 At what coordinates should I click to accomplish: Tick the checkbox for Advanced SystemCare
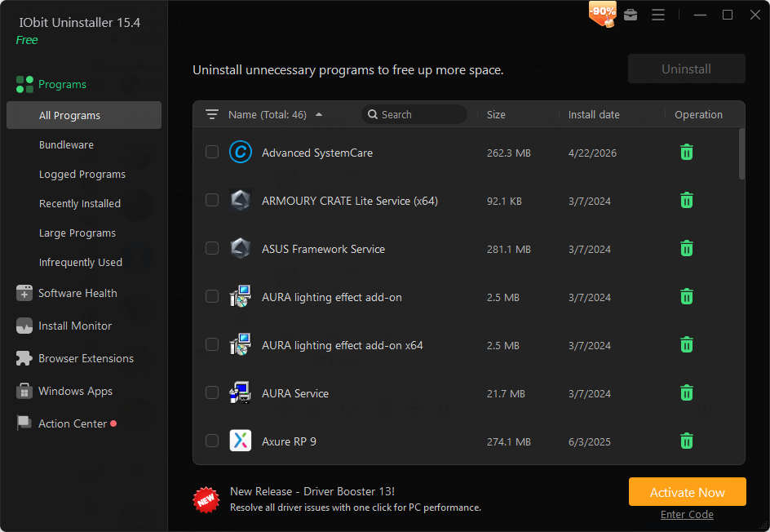212,152
